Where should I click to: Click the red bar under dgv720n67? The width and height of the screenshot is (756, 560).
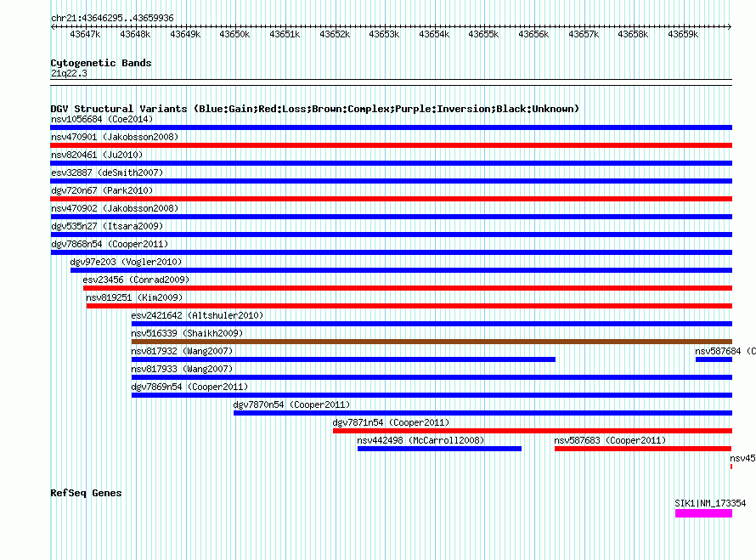click(391, 199)
